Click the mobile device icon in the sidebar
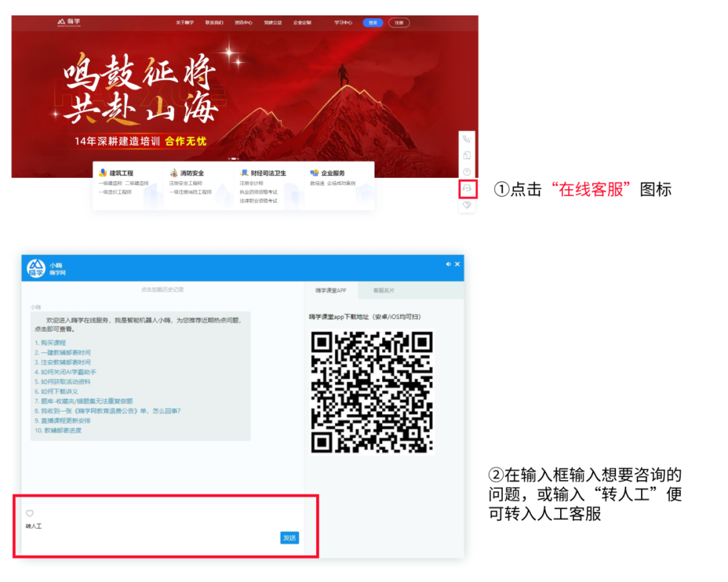Viewport: 728px width, 582px height. click(467, 156)
